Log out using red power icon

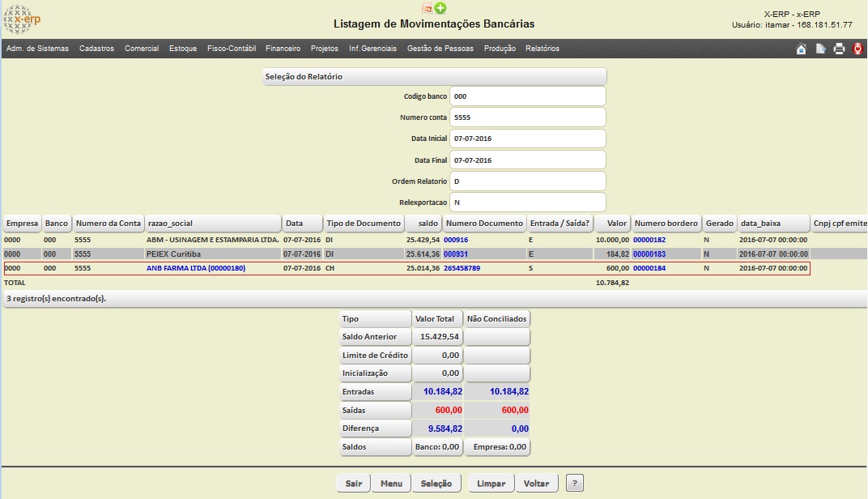point(857,49)
